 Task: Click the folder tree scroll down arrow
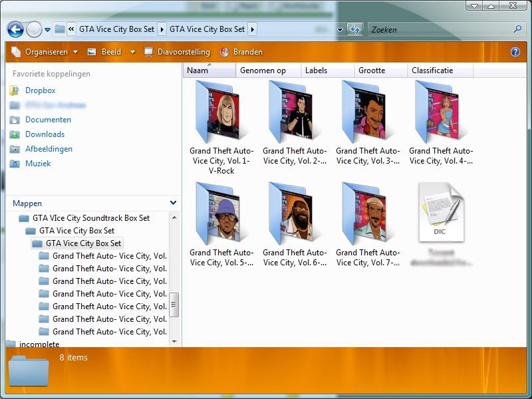(x=174, y=342)
